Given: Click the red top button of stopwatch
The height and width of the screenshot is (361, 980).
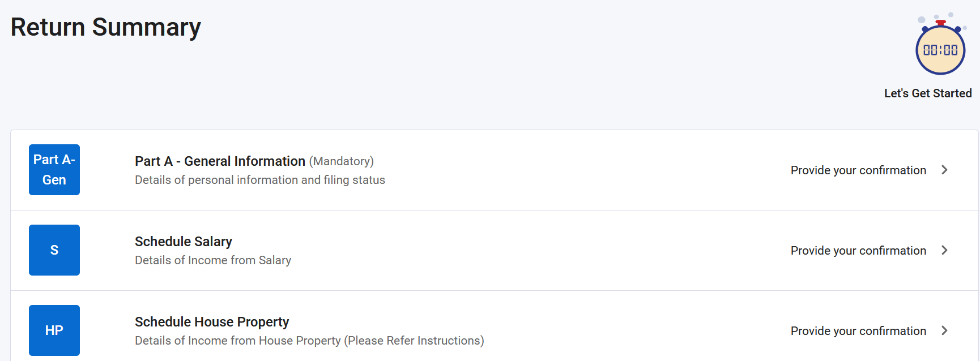Looking at the screenshot, I should pos(941,23).
